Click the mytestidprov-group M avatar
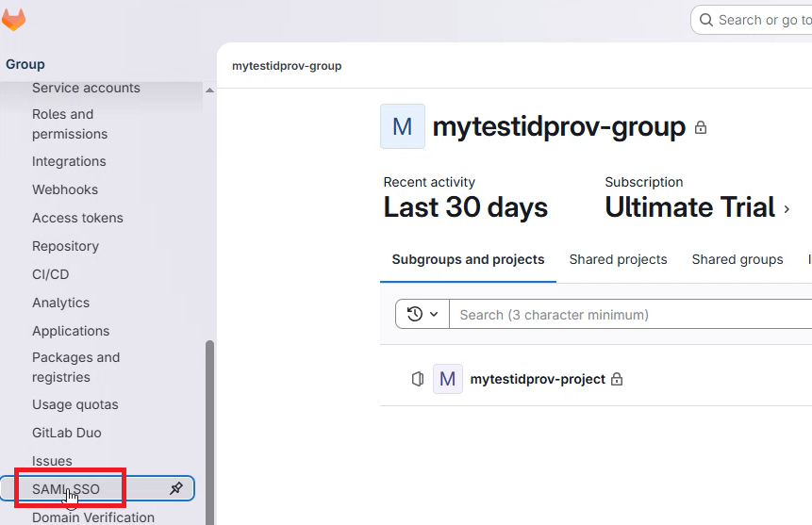This screenshot has height=525, width=812. 403,126
